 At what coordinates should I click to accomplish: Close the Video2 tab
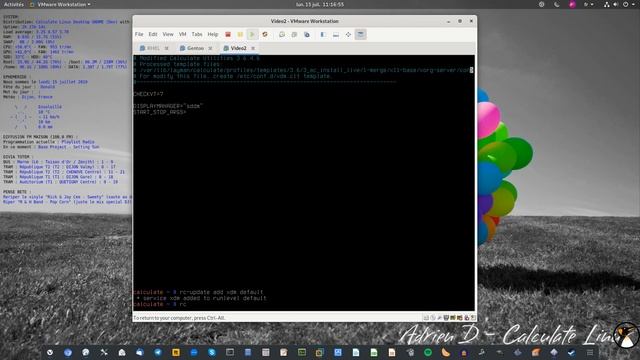point(253,48)
